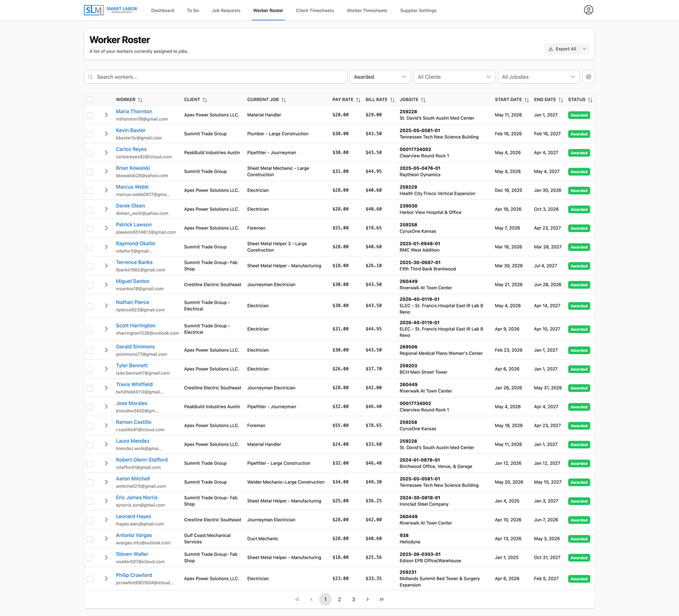Viewport: 679px width, 616px height.
Task: Click in the Search workers field
Action: tap(215, 77)
